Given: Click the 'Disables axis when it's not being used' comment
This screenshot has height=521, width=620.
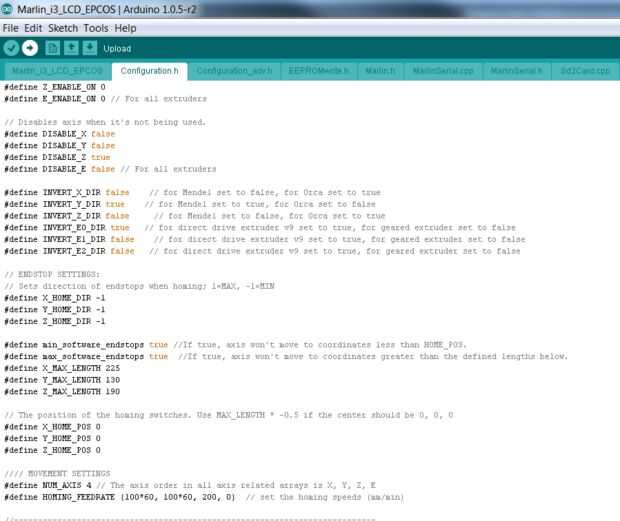Looking at the screenshot, I should (105, 122).
